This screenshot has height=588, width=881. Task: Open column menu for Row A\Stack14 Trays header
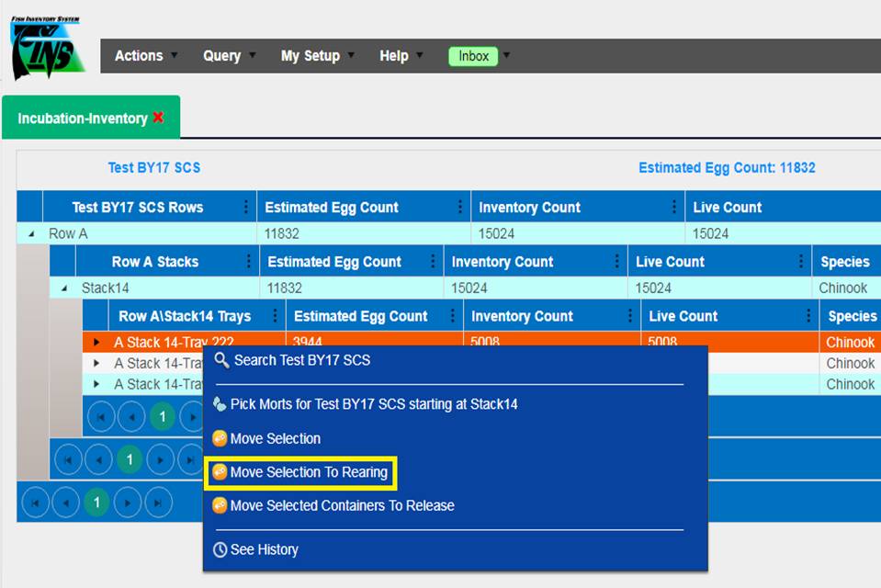275,316
